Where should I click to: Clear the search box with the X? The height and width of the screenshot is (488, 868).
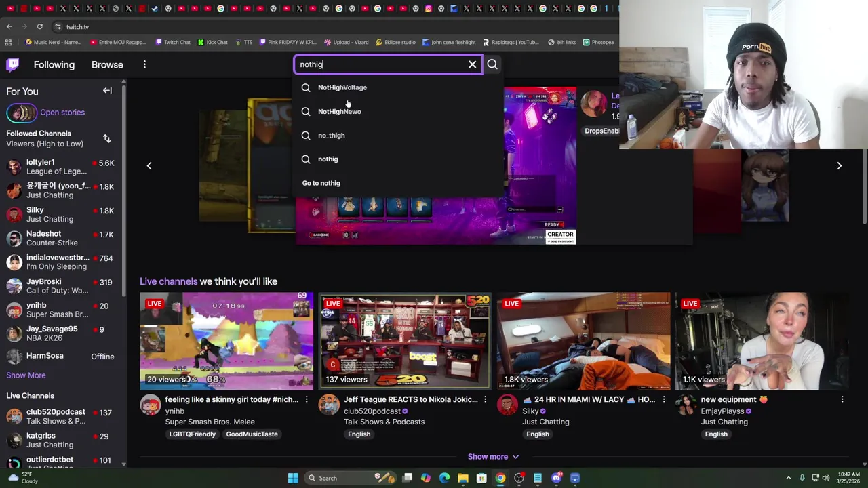pos(473,64)
